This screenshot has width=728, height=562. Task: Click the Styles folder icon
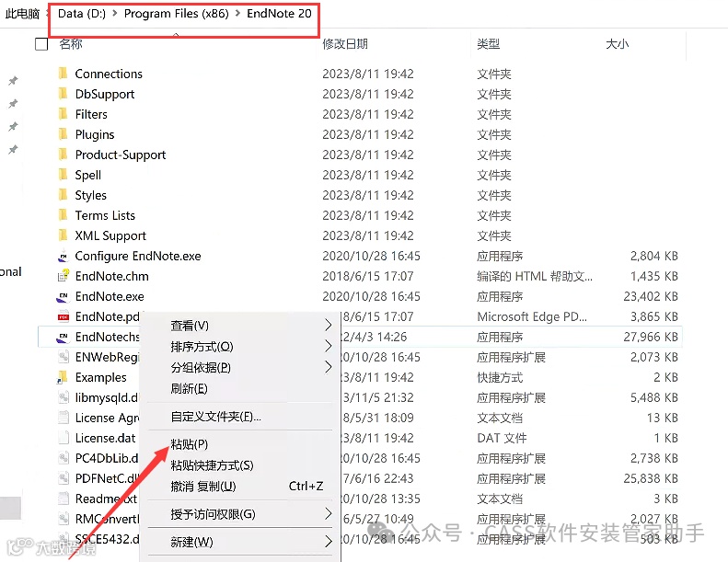click(x=64, y=195)
